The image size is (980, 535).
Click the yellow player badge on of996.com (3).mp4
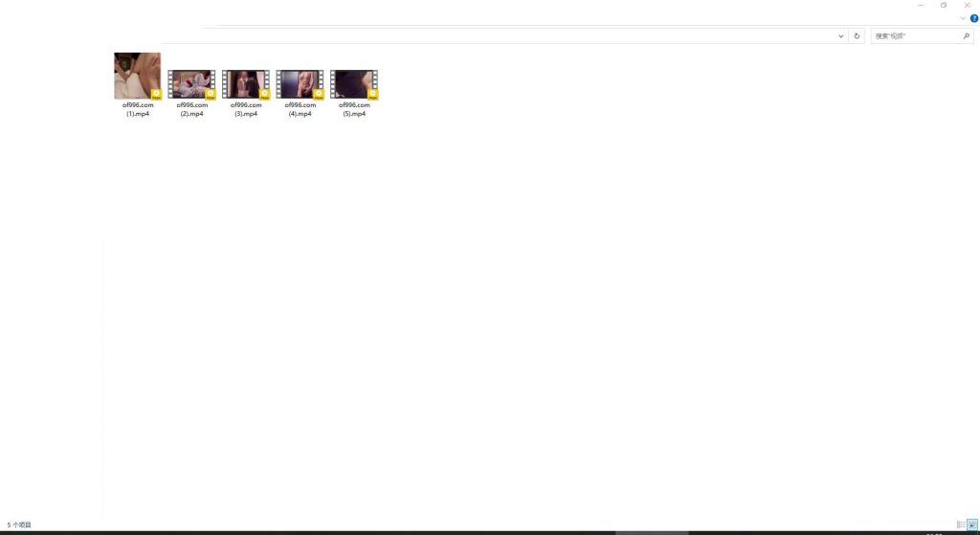pos(264,95)
